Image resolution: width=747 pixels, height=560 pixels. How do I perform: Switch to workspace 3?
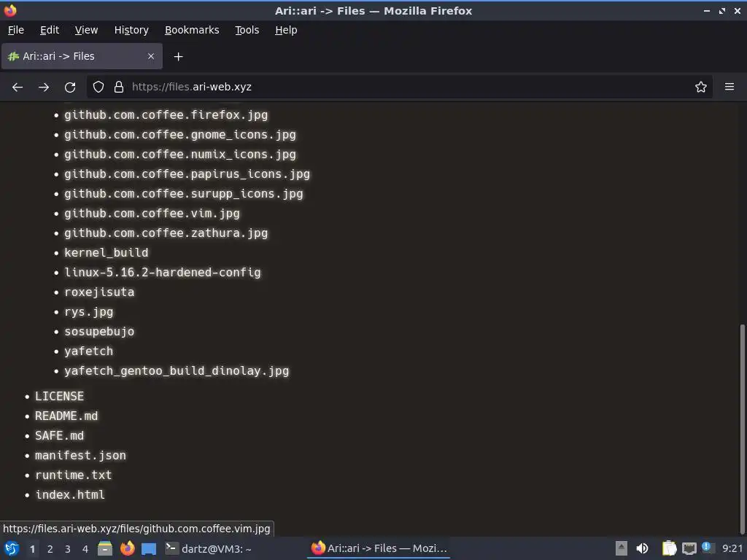[68, 549]
